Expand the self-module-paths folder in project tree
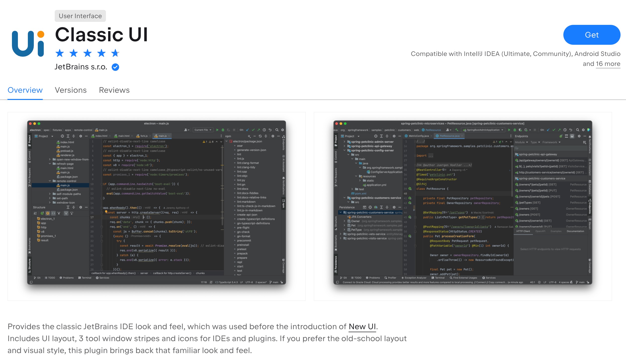The height and width of the screenshot is (364, 626). click(50, 194)
